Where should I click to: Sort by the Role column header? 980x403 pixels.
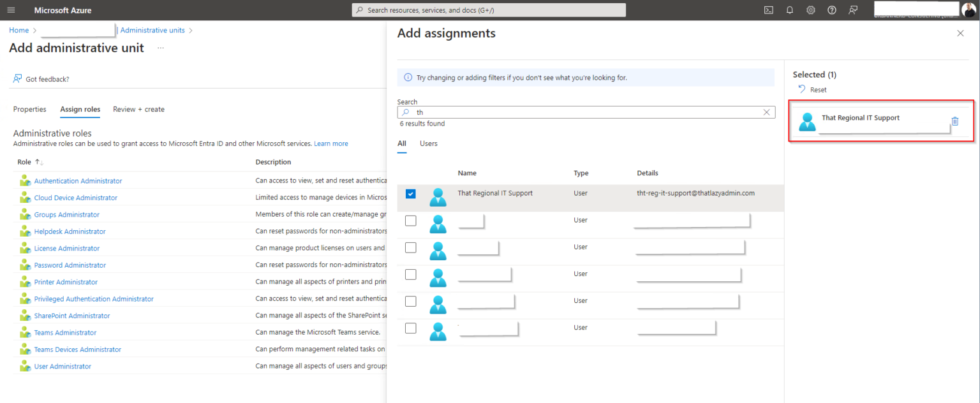(30, 162)
